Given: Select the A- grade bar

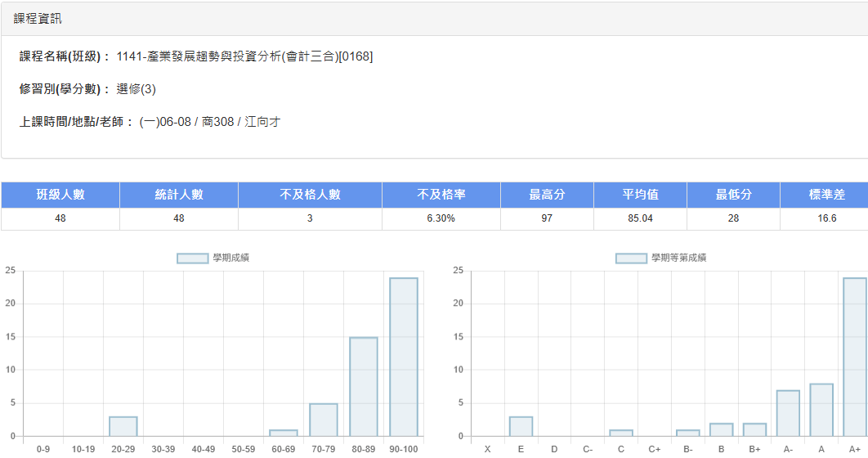Looking at the screenshot, I should [788, 413].
